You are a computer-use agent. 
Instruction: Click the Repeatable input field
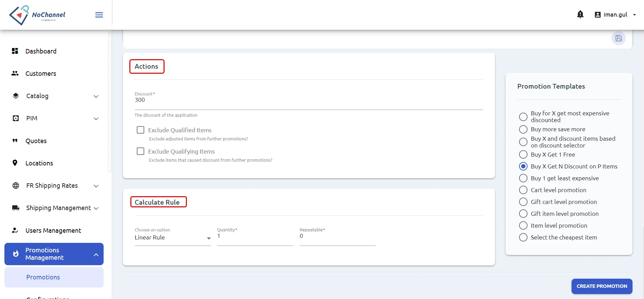pyautogui.click(x=338, y=236)
